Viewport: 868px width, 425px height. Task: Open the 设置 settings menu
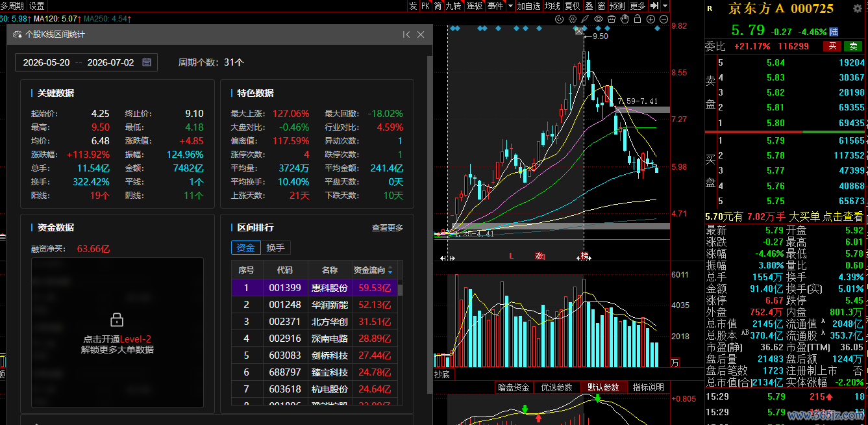pos(36,6)
